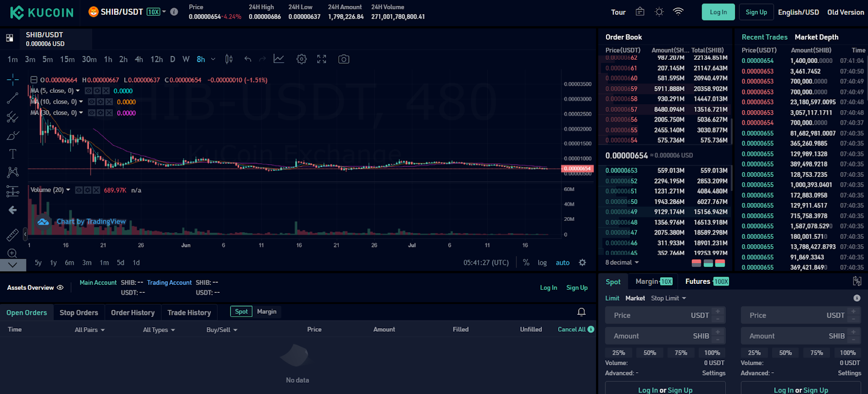Viewport: 868px width, 394px height.
Task: Click the info icon in the trade form
Action: (x=857, y=298)
